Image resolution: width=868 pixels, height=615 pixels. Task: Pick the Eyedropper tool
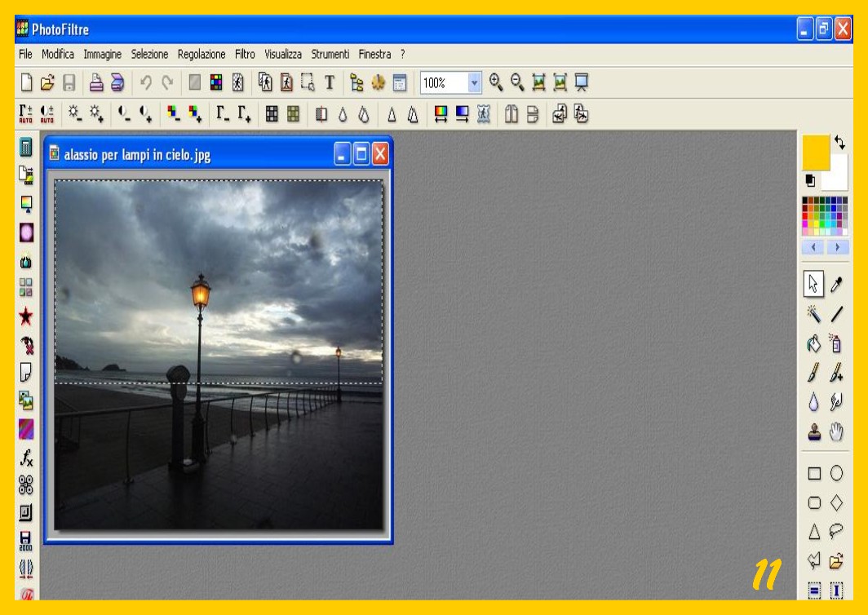[836, 285]
